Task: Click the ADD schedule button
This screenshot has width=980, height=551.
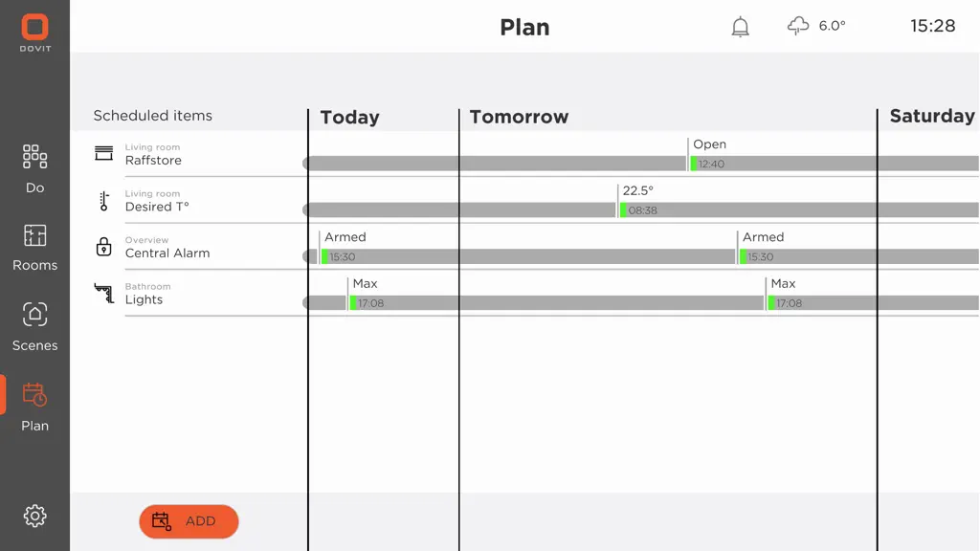Action: click(x=189, y=521)
